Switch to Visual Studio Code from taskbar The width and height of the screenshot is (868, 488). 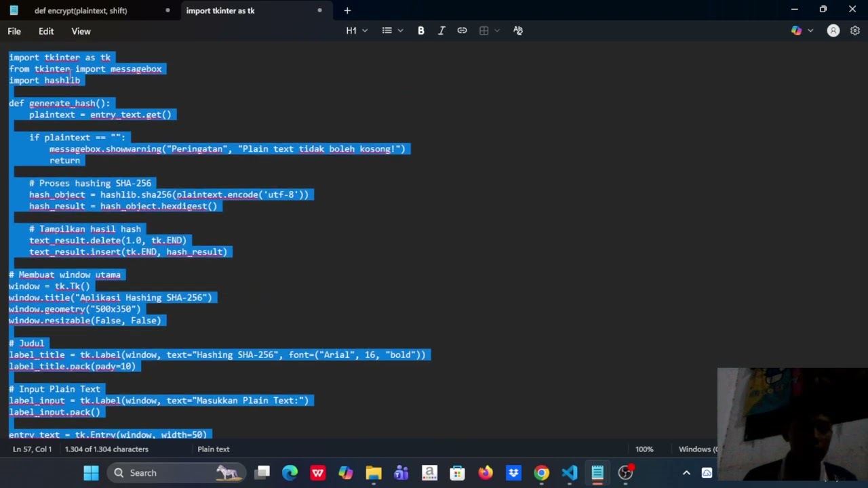coord(570,472)
